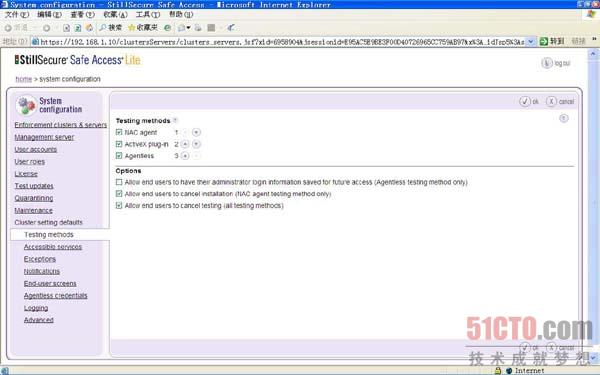
Task: Click the page icon in address bar
Action: [x=35, y=41]
